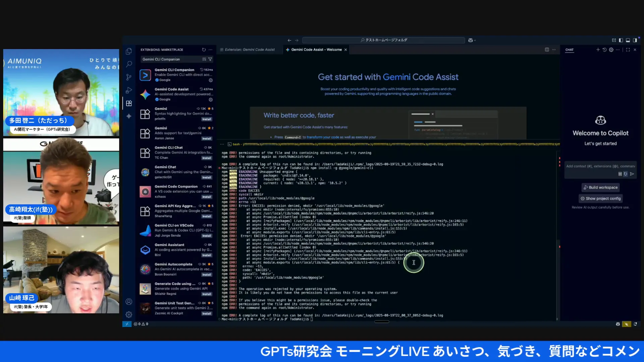Install Gemini API Key Aggregator extension
The image size is (644, 362).
207,217
